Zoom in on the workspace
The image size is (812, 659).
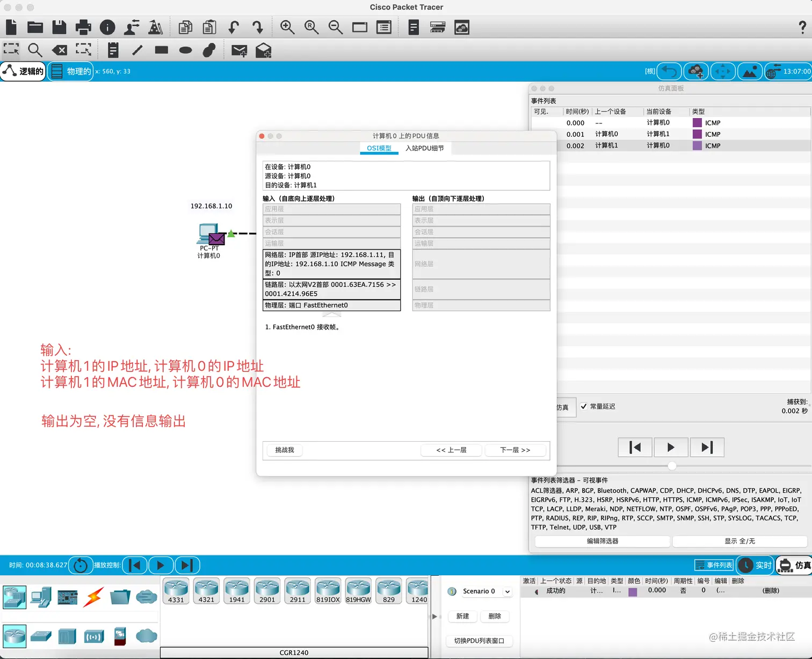[287, 27]
